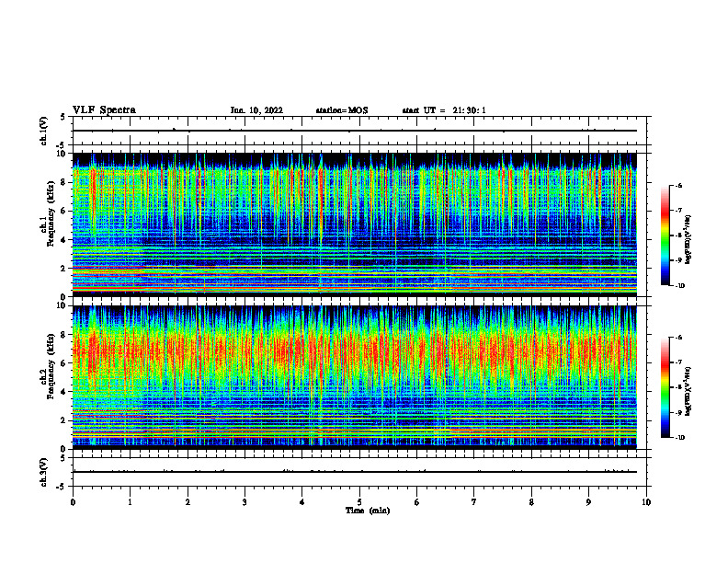Click tick label "1" on the Time axis
The height and width of the screenshot is (563, 728).
pos(130,502)
